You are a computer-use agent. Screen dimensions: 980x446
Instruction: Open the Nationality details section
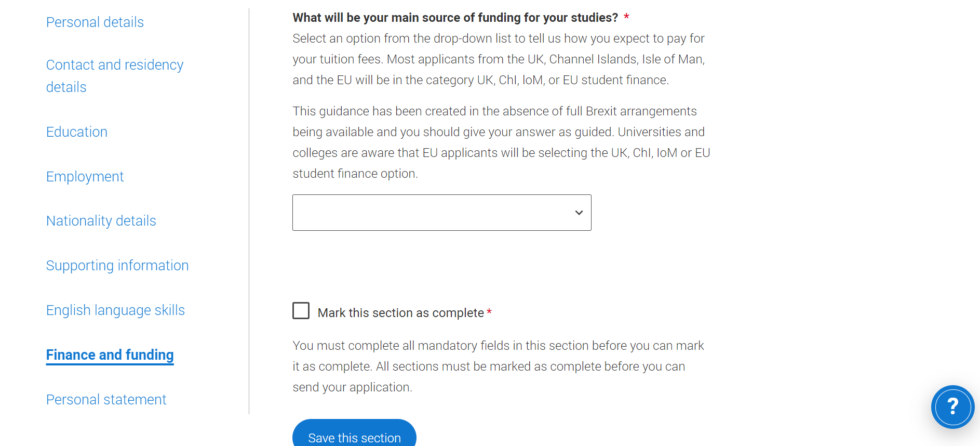pyautogui.click(x=101, y=221)
